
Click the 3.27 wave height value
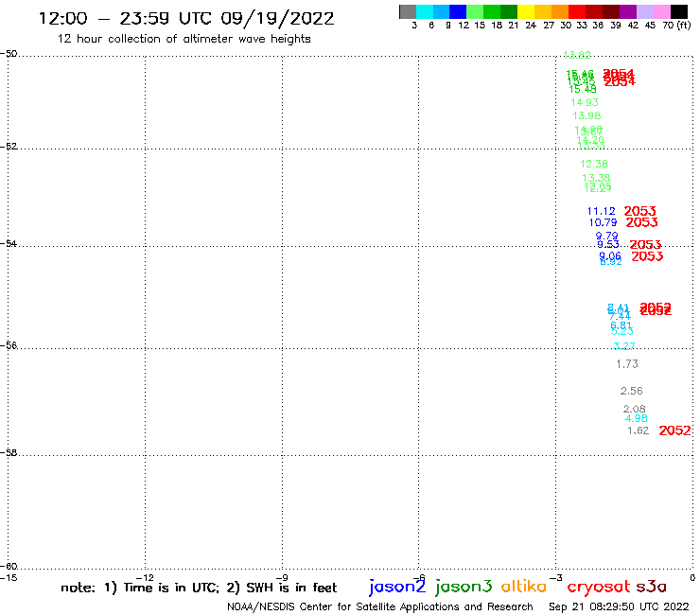624,346
